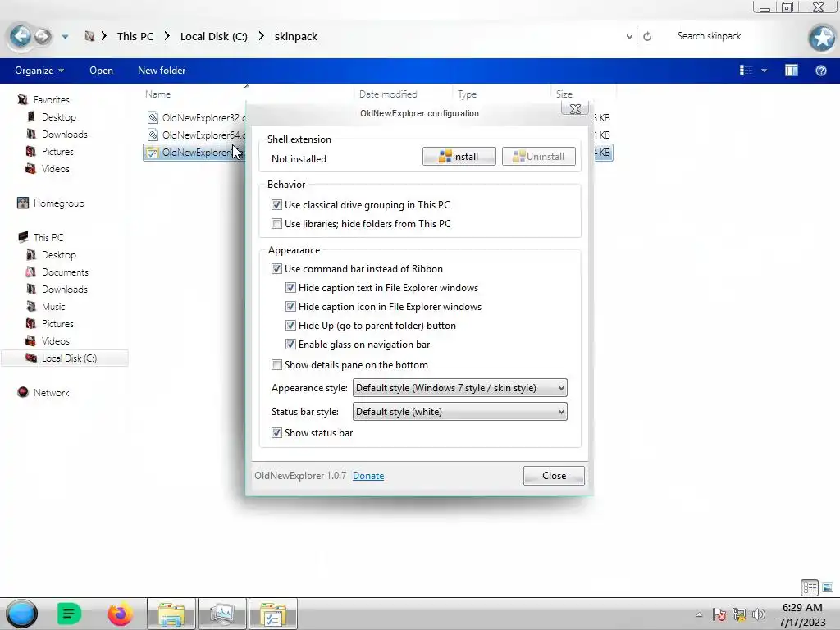Expand the address bar history dropdown
The image size is (840, 630).
pos(629,36)
